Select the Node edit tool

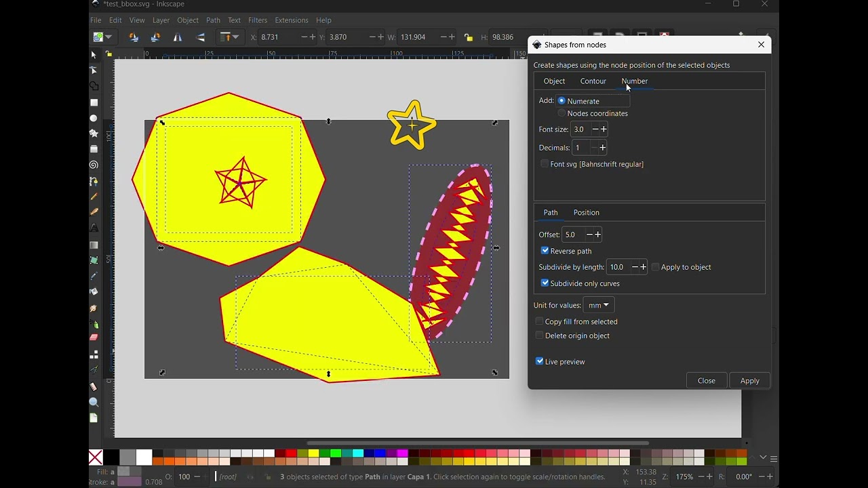(94, 70)
